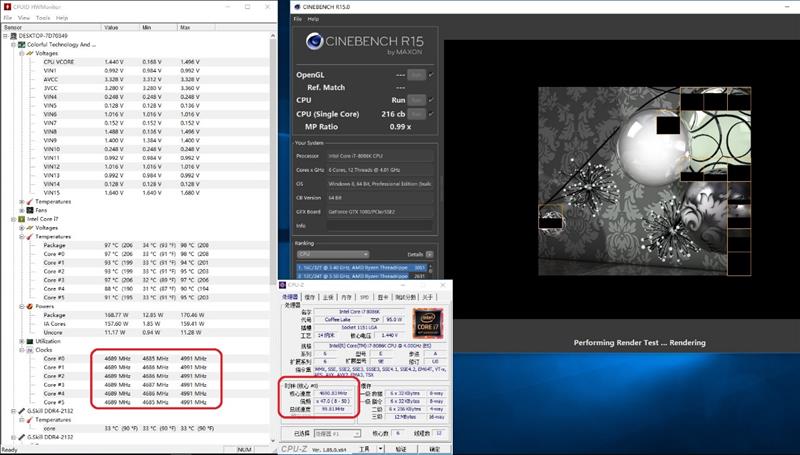Click the Fans icon in the sensor tree
Viewport: 800px width, 455px height.
pos(30,210)
